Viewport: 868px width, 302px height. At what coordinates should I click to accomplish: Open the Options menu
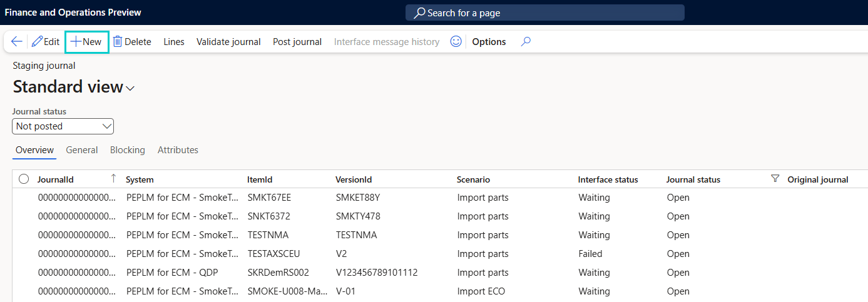point(489,42)
